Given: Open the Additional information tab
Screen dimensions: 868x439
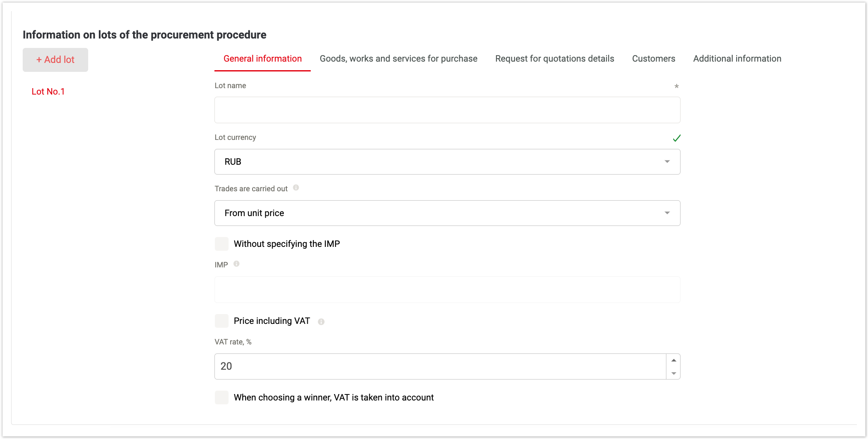Looking at the screenshot, I should 737,59.
